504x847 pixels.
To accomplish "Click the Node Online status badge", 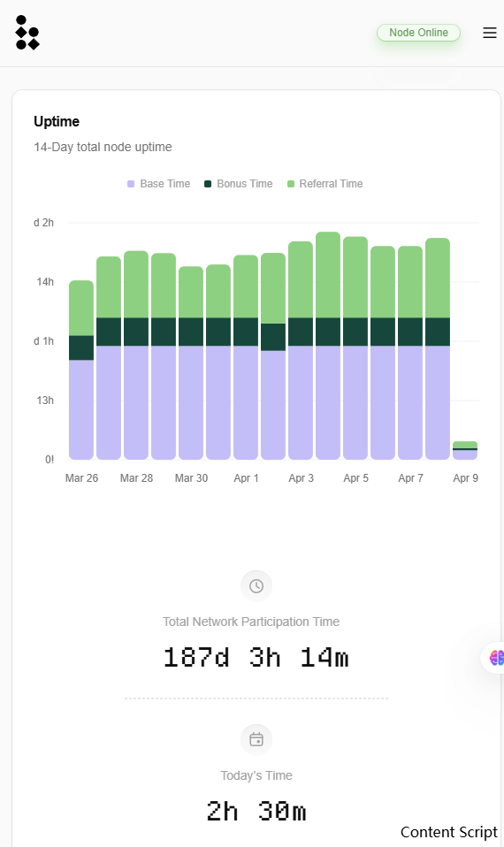I will click(x=418, y=33).
